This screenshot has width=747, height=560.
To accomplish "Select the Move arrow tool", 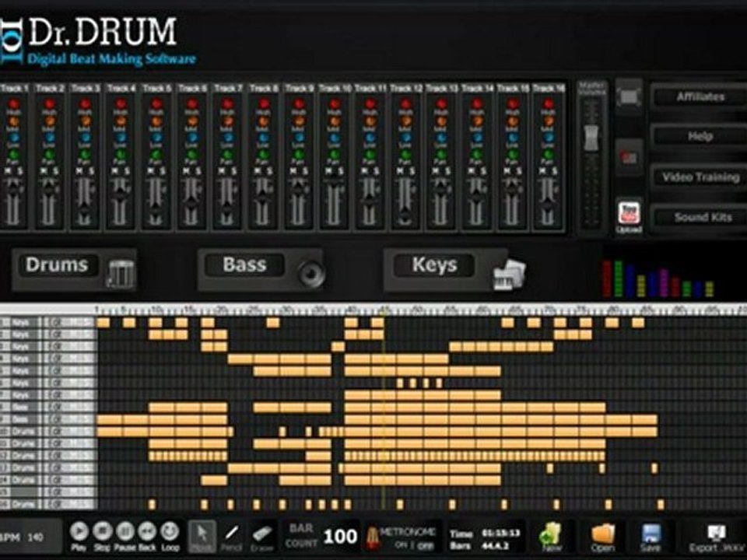I will 202,536.
